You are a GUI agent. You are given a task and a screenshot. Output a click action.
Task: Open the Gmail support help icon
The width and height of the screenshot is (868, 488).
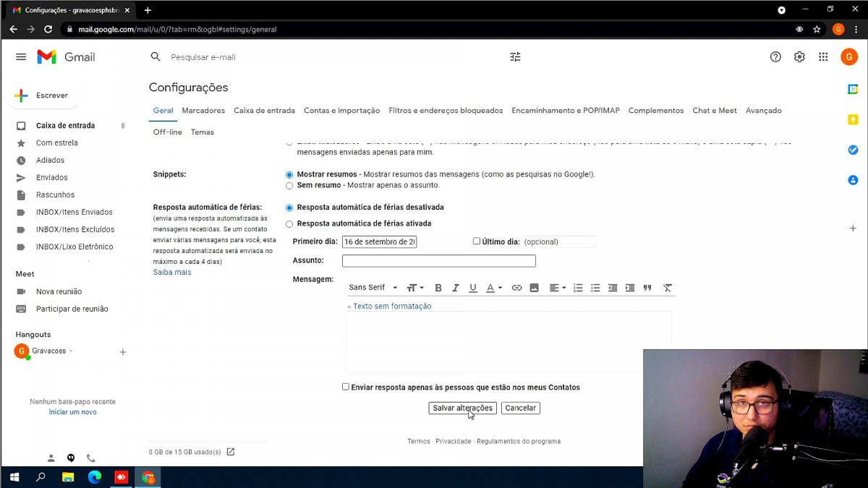pos(775,57)
